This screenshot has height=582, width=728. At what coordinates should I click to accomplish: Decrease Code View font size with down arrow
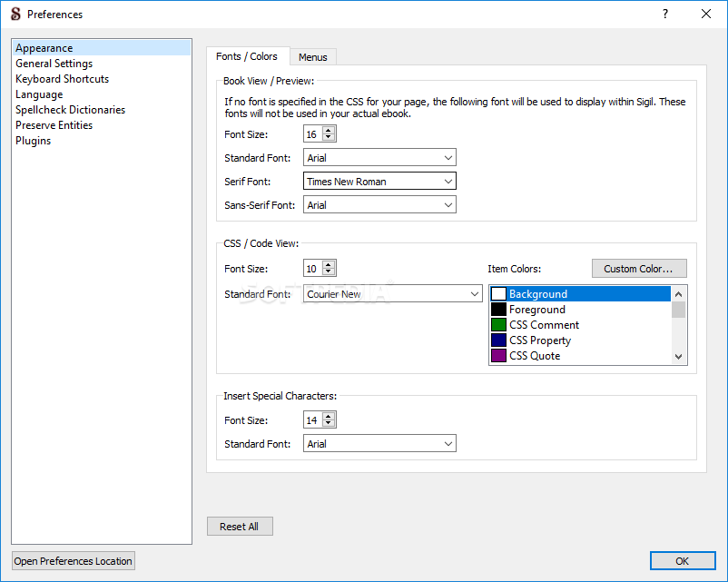pyautogui.click(x=329, y=271)
